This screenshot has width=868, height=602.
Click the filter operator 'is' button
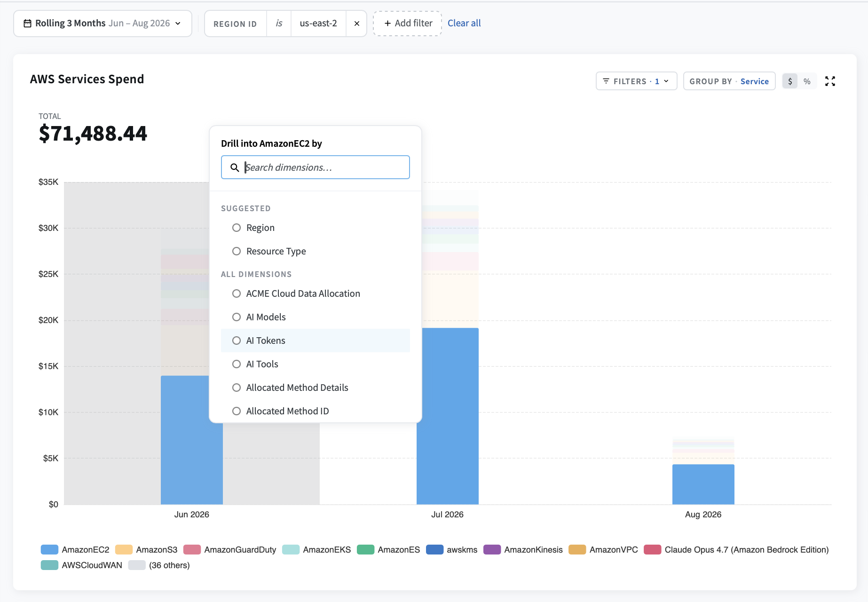[279, 24]
